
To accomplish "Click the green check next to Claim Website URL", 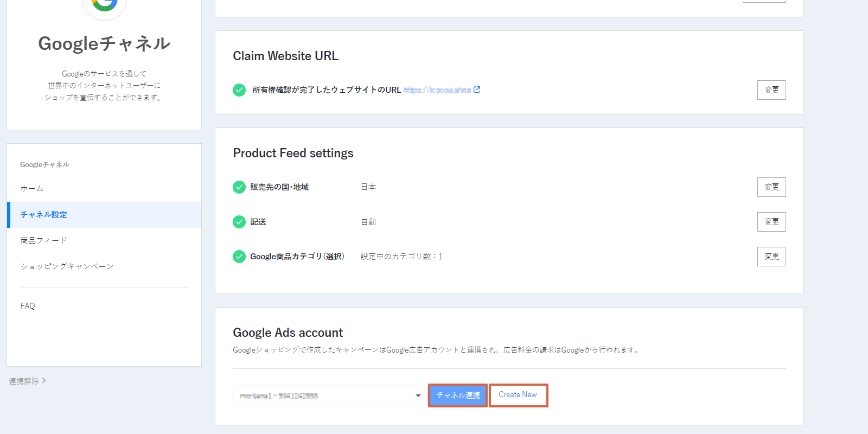I will pos(239,90).
